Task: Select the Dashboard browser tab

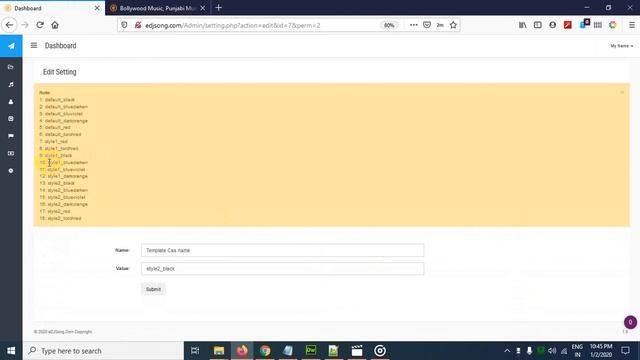Action: [x=52, y=8]
